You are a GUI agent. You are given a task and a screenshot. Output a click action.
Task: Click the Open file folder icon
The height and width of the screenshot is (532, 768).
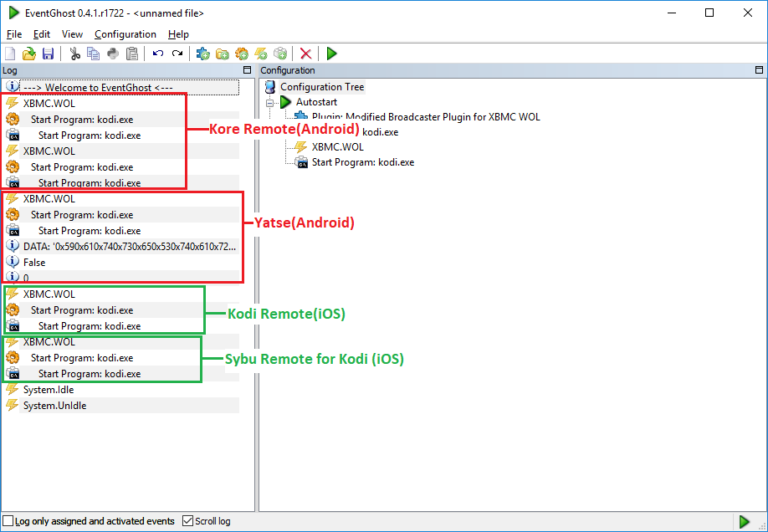[x=29, y=54]
